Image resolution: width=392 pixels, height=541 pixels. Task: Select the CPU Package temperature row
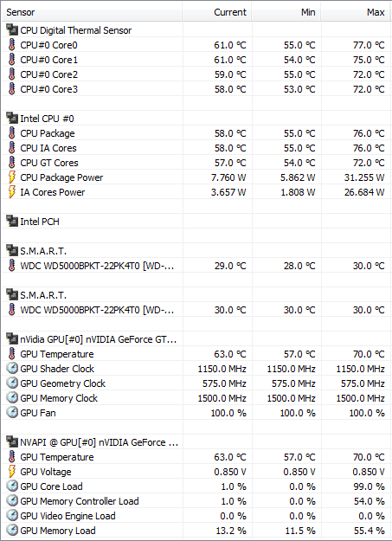[x=196, y=133]
